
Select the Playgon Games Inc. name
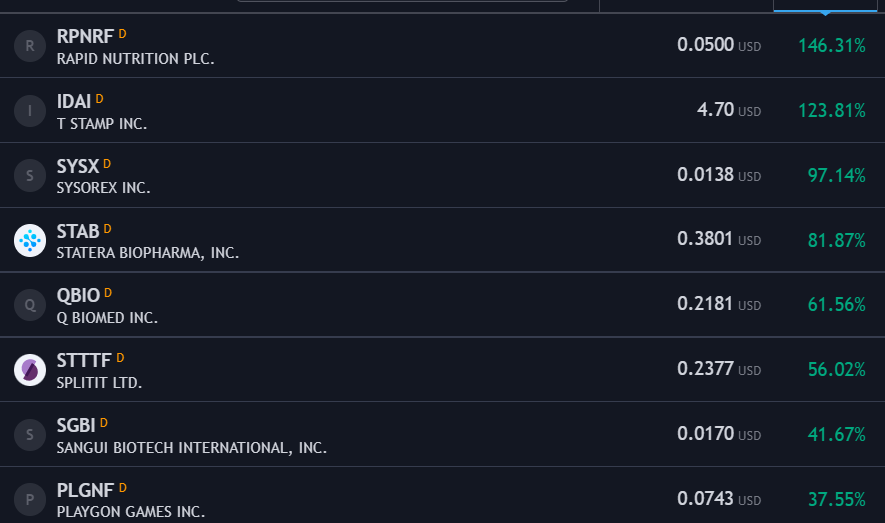(131, 512)
